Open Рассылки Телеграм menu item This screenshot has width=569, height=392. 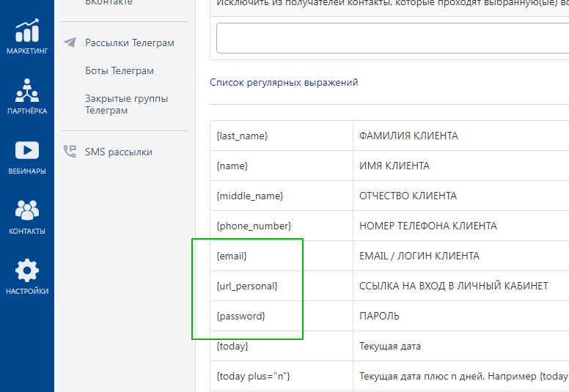pyautogui.click(x=129, y=42)
